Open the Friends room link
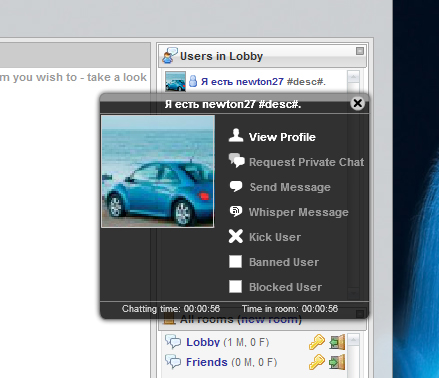The image size is (439, 378). [207, 362]
